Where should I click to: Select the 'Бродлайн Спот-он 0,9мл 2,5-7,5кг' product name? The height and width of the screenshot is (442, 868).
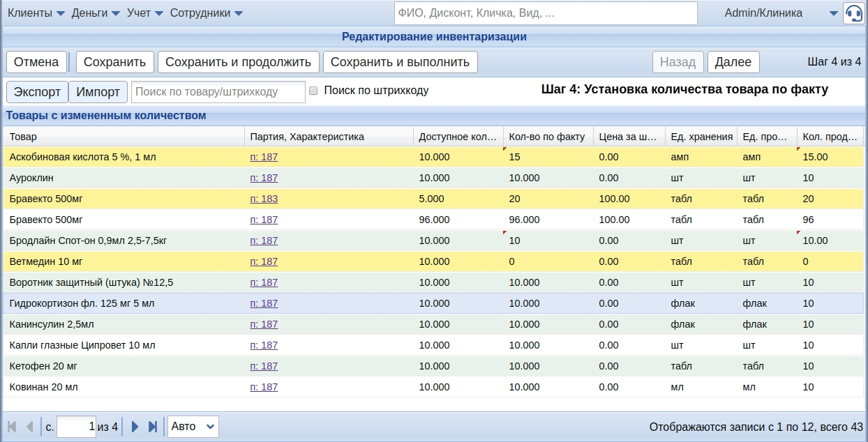tap(89, 241)
